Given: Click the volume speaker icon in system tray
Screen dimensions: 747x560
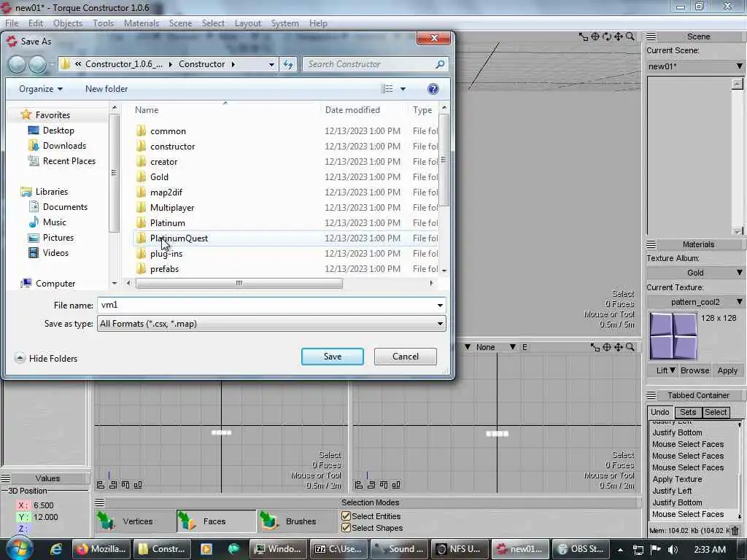Looking at the screenshot, I should (x=673, y=550).
